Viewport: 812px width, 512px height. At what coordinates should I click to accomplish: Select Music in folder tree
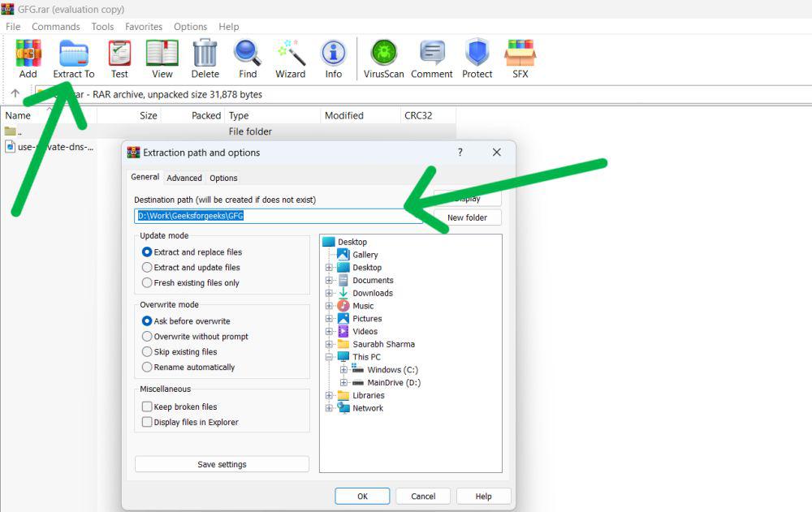pyautogui.click(x=363, y=306)
